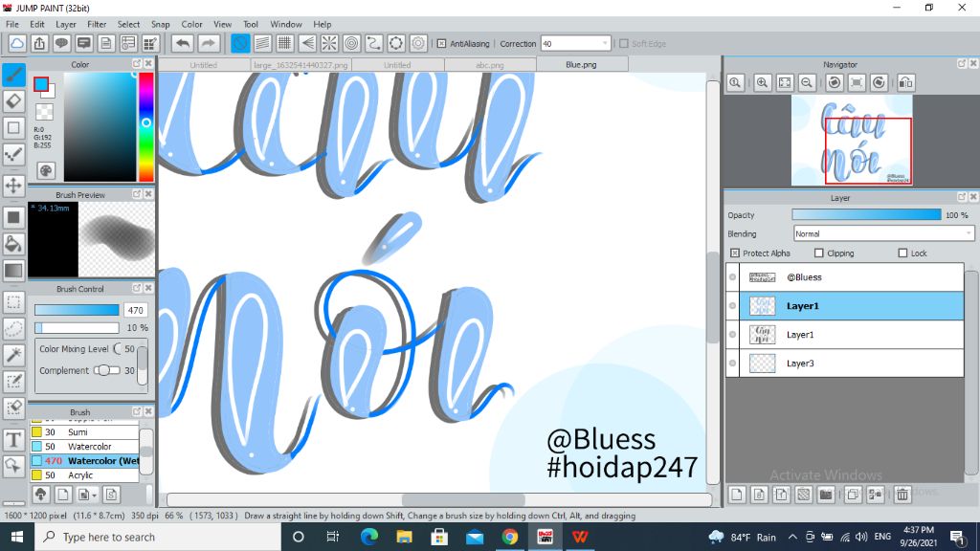Duplicate layer icon in Layer panel
The width and height of the screenshot is (980, 551).
point(853,495)
